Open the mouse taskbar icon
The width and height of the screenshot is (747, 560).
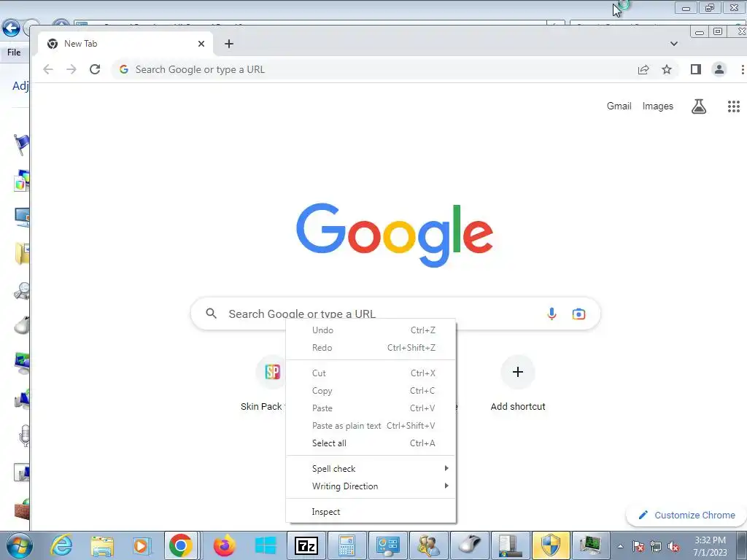[469, 545]
